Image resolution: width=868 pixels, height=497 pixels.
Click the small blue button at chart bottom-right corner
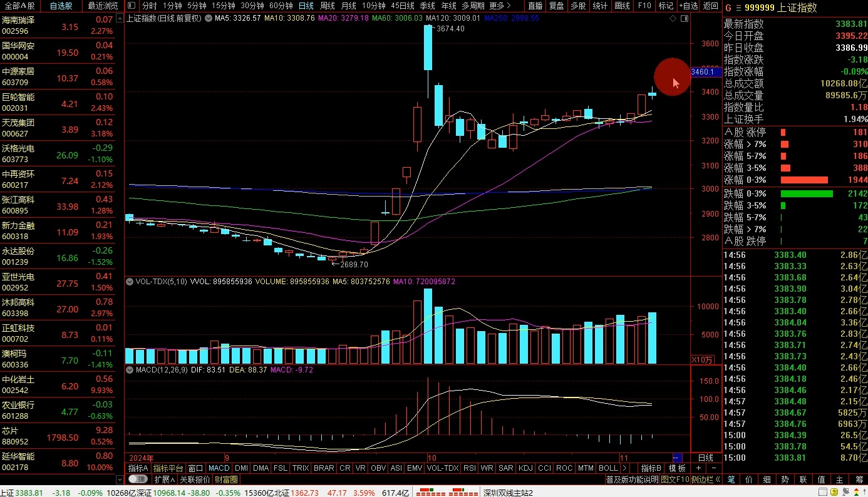click(676, 458)
